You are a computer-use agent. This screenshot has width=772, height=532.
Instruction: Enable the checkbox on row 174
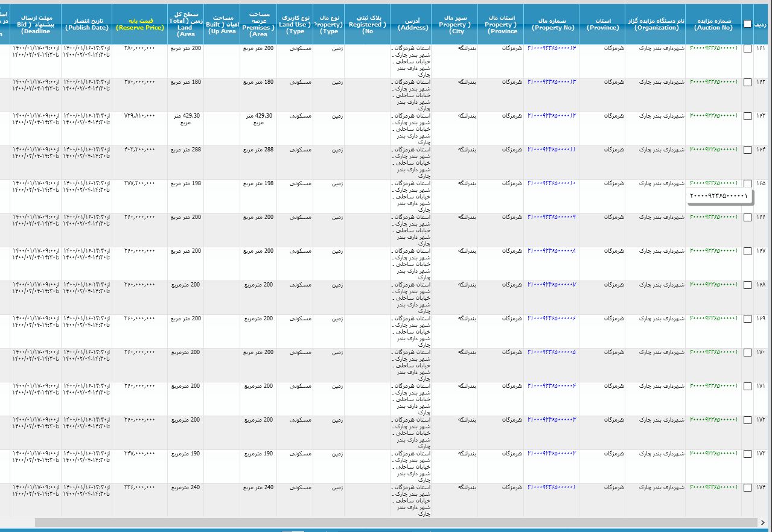tap(747, 488)
